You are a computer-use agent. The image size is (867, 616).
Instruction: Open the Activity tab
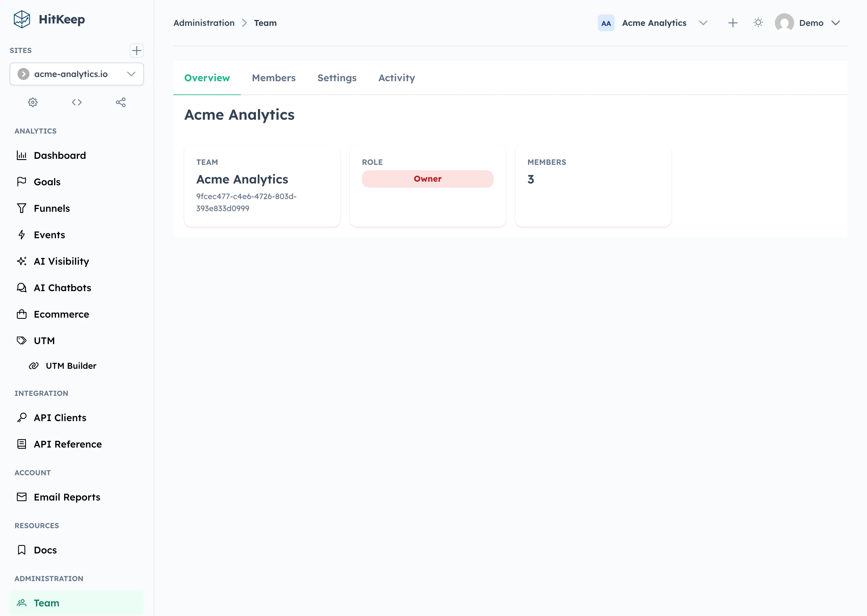pos(396,78)
